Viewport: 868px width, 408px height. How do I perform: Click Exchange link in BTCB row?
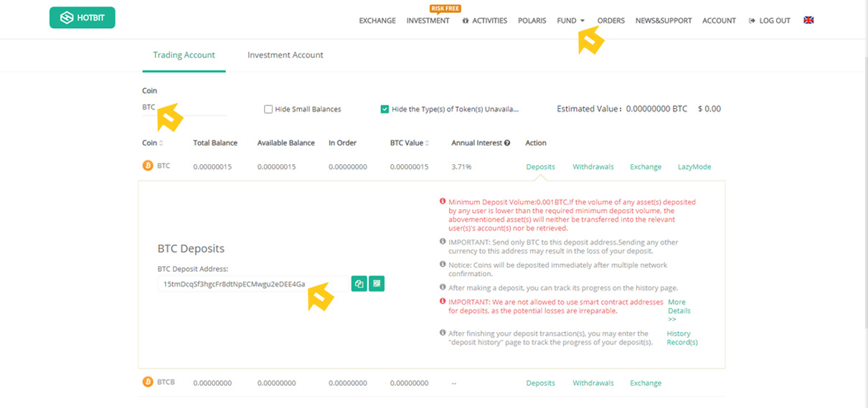[x=646, y=383]
